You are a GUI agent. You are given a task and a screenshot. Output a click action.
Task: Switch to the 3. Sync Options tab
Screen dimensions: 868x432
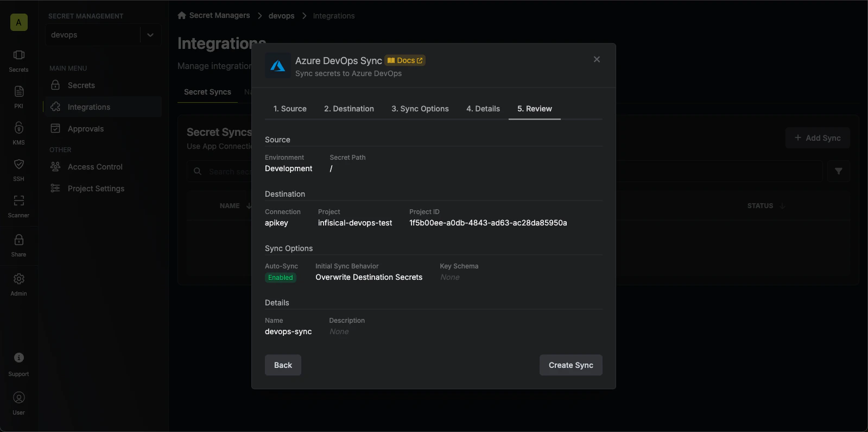[x=420, y=109]
